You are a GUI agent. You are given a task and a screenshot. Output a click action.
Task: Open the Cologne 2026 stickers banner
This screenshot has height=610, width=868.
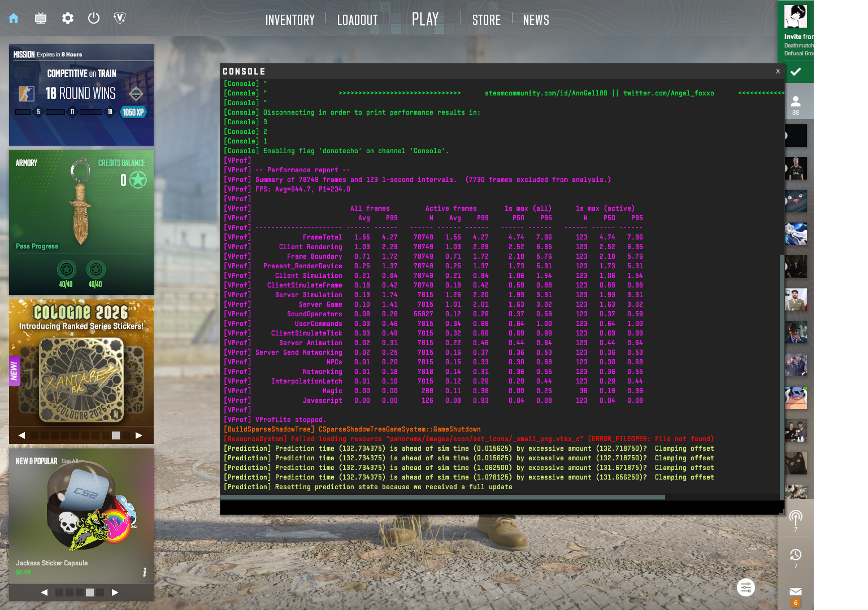point(81,363)
